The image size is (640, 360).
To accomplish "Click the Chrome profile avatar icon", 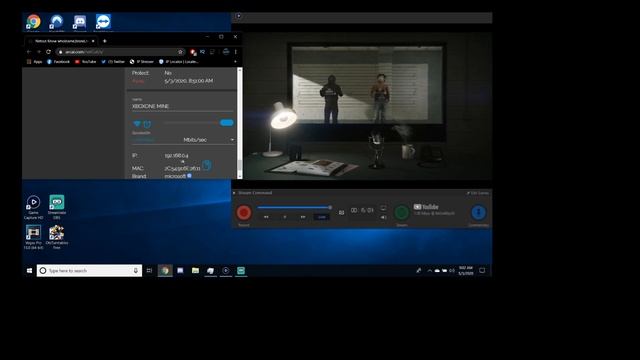I will (x=226, y=52).
